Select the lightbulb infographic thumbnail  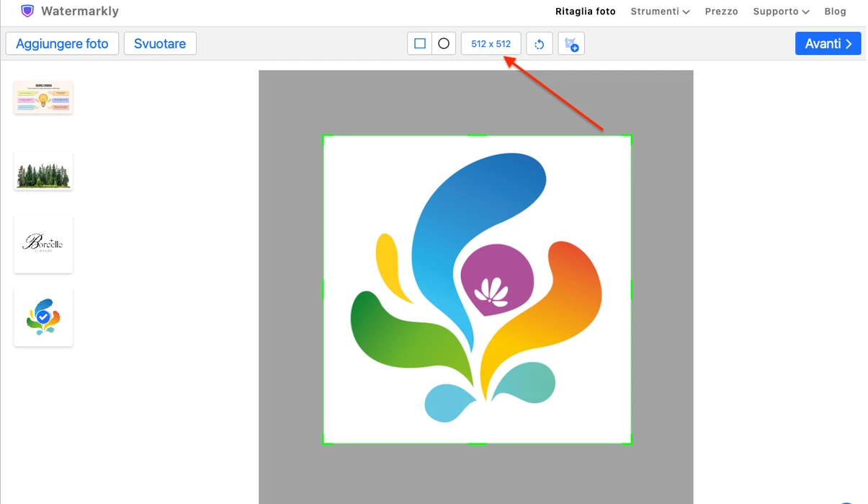tap(43, 97)
